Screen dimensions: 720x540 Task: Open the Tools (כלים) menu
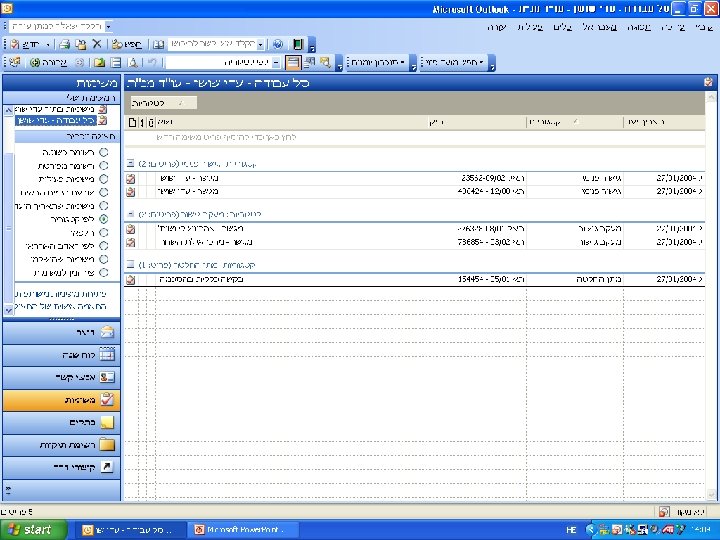(x=562, y=27)
